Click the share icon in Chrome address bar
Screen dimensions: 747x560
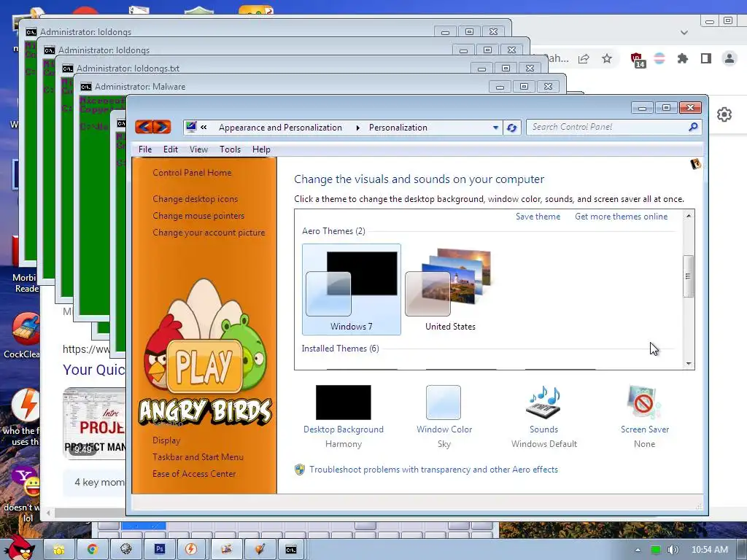click(x=584, y=58)
